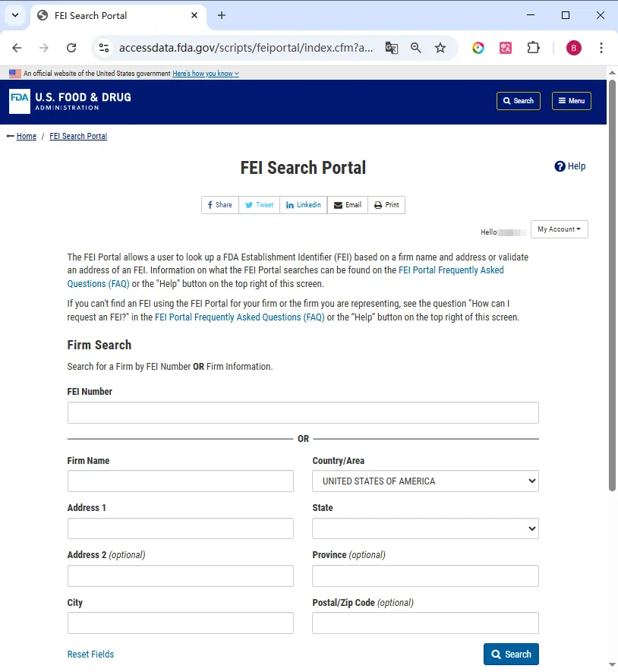Bookmark this page with the star icon
The width and height of the screenshot is (618, 672).
(x=440, y=48)
